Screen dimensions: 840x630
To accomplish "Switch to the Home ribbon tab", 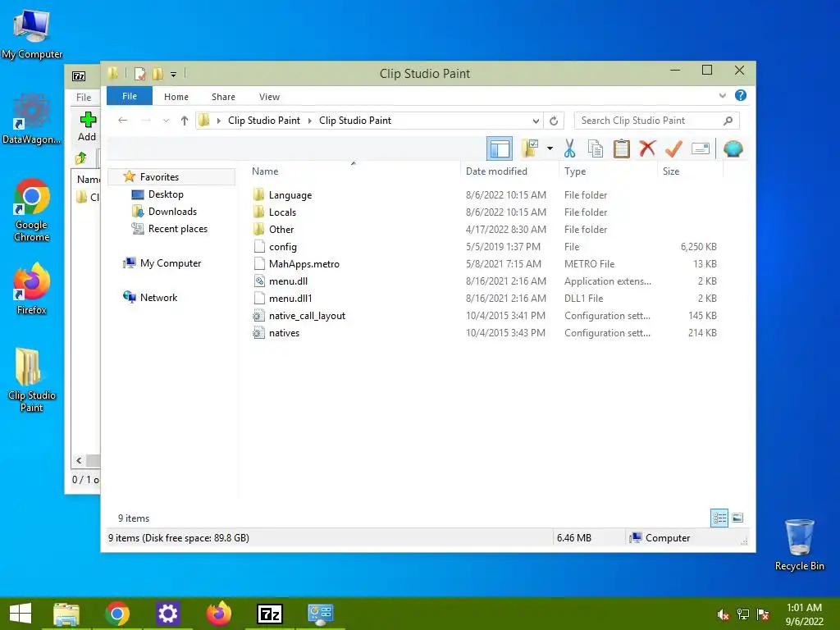I will tap(176, 97).
